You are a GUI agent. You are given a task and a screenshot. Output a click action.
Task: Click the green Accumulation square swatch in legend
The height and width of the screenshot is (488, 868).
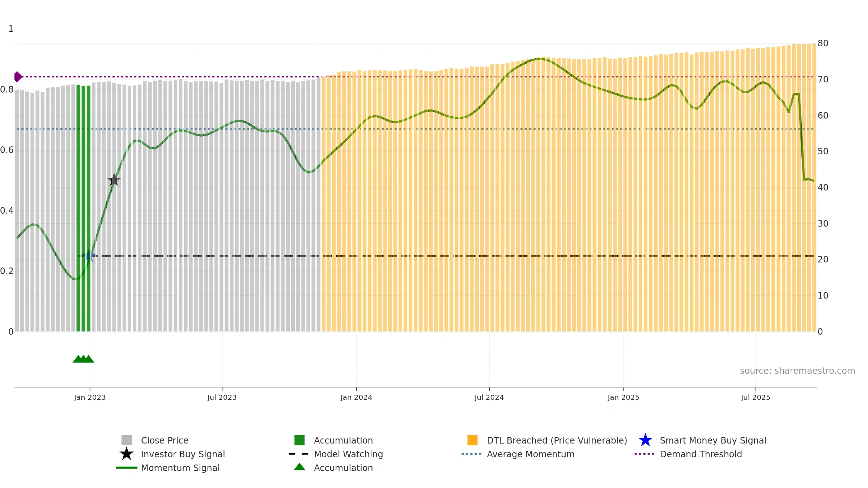pos(299,440)
